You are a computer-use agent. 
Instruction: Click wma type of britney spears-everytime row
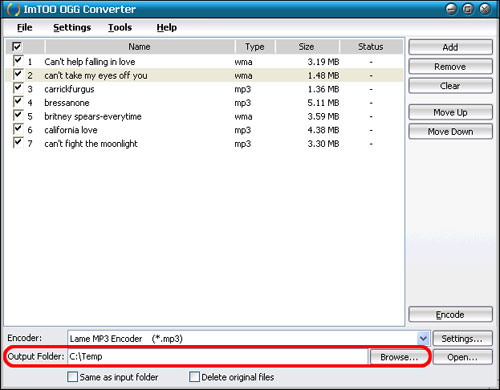(x=243, y=117)
